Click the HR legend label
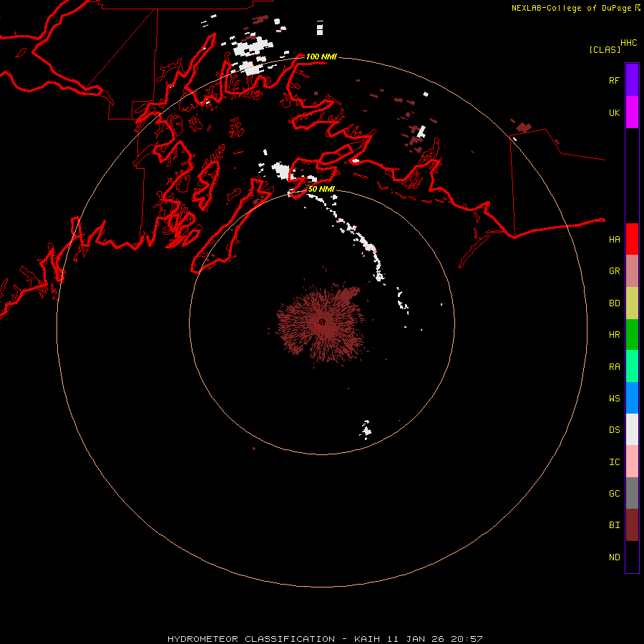Viewport: 644px width, 644px height. [x=614, y=335]
